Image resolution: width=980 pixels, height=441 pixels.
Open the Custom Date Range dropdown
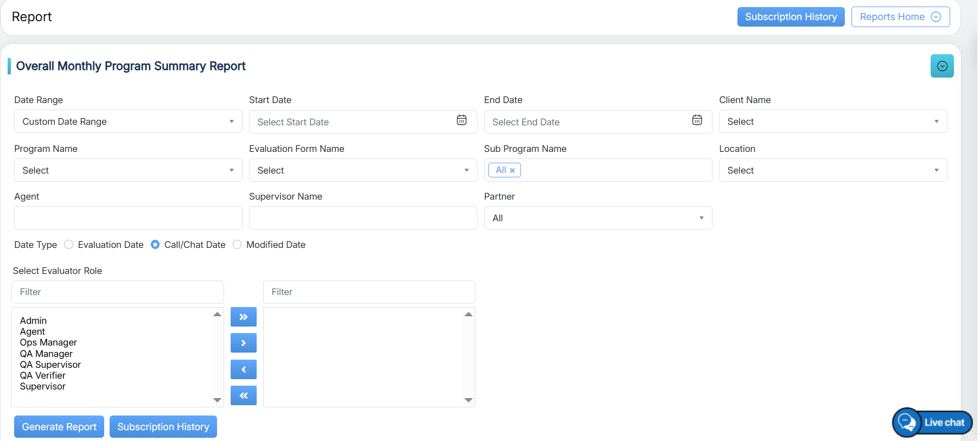pos(128,122)
